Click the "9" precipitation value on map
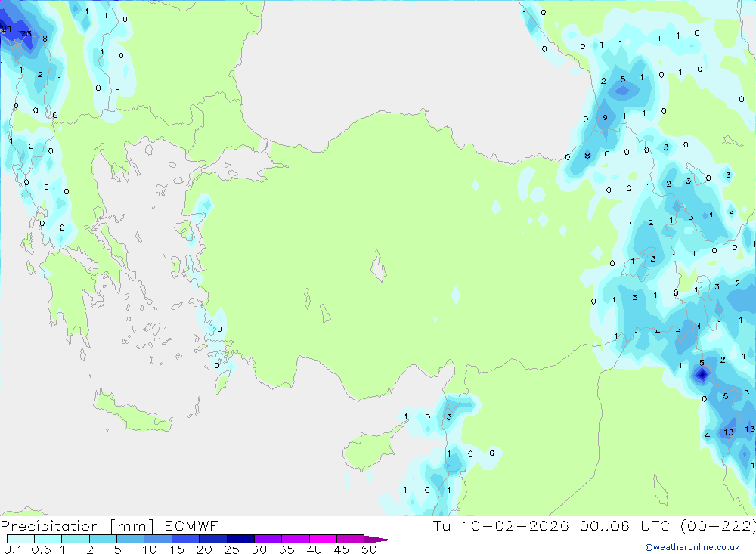This screenshot has width=756, height=554. click(x=605, y=118)
